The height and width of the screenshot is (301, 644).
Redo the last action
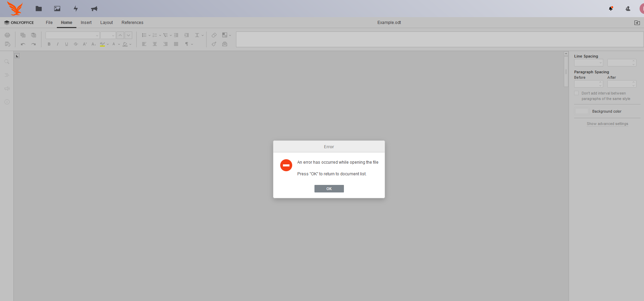pyautogui.click(x=34, y=44)
